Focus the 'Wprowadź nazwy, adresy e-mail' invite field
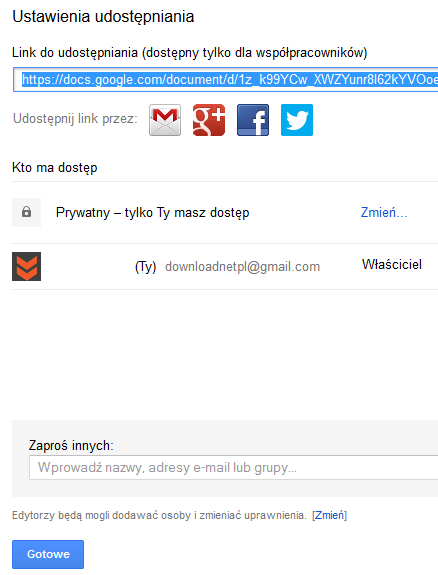 pyautogui.click(x=234, y=468)
